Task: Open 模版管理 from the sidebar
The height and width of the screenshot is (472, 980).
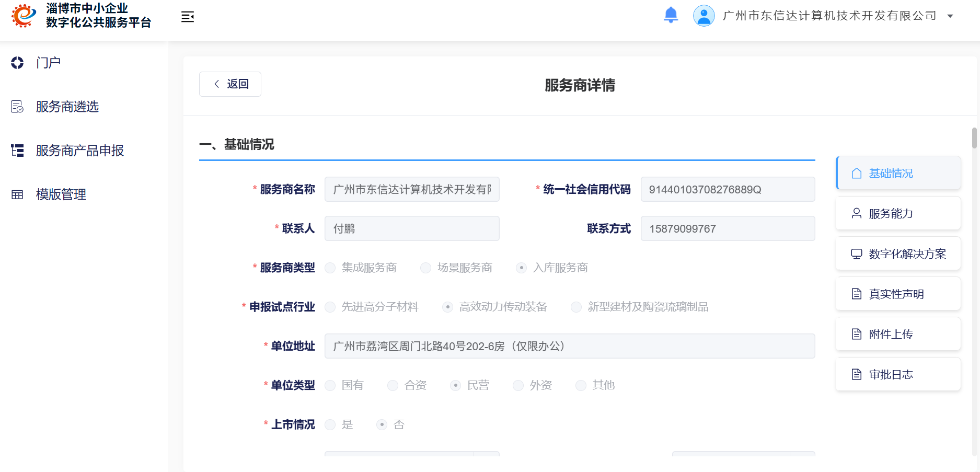Action: tap(61, 194)
